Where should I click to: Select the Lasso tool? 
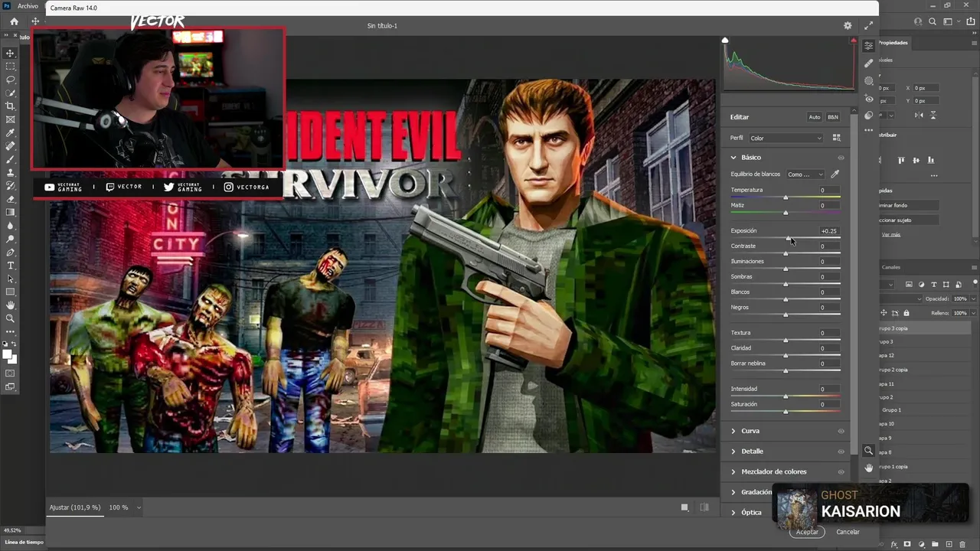click(10, 80)
